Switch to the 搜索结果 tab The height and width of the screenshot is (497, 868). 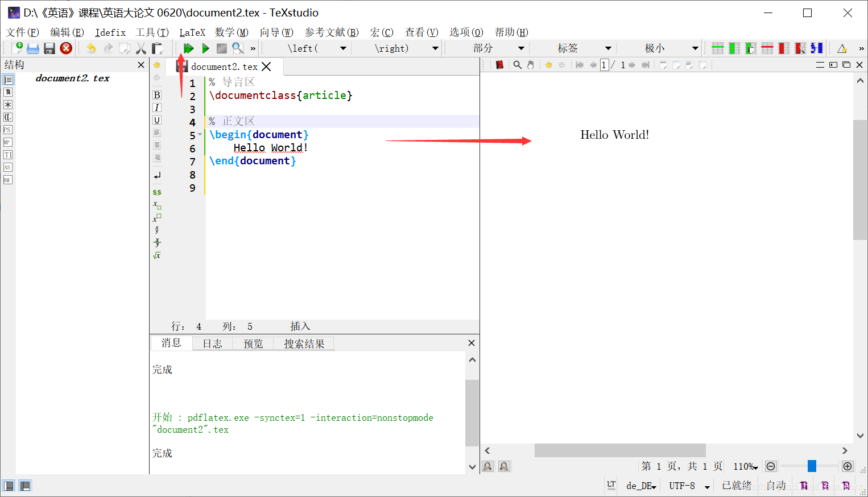[x=304, y=343]
